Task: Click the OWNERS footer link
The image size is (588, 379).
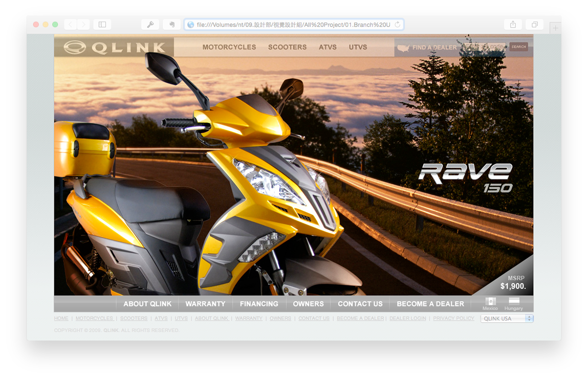Action: [280, 318]
